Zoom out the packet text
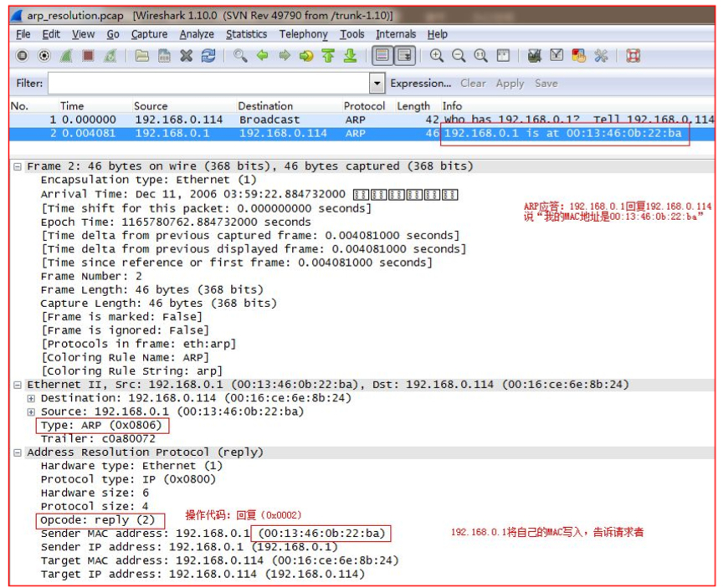 (459, 56)
